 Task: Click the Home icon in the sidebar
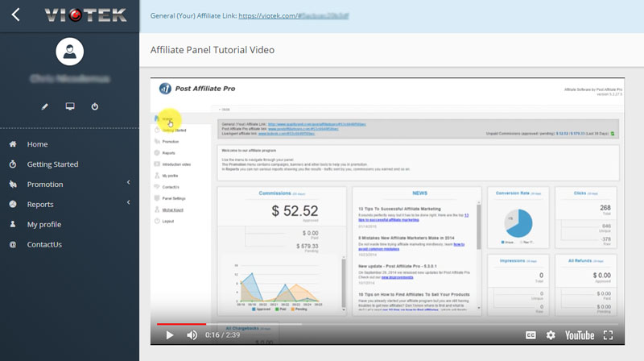13,144
